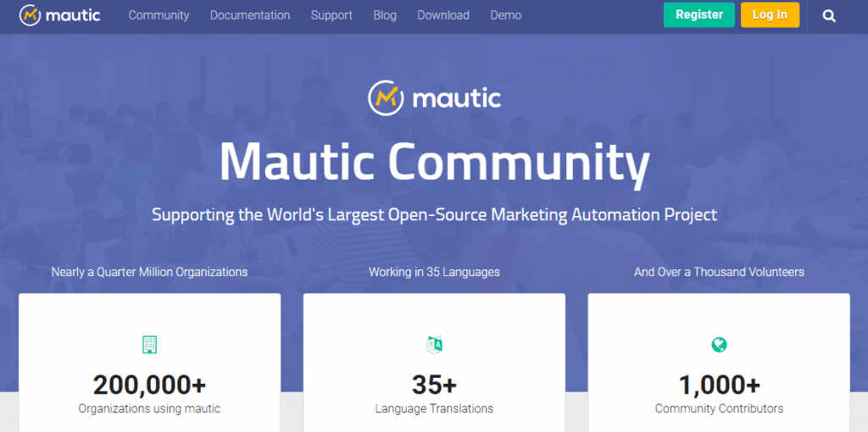Select Download in the top navigation
Viewport: 868px width, 432px height.
pos(443,15)
